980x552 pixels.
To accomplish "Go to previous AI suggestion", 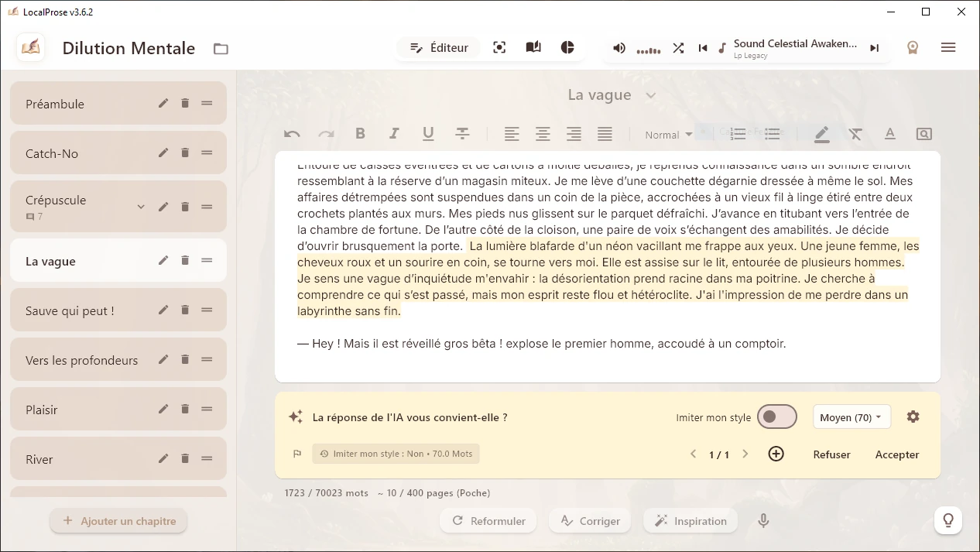I will coord(693,454).
